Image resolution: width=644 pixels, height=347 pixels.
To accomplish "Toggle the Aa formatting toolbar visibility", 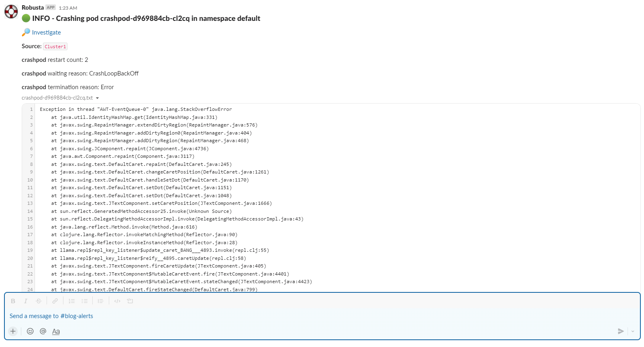I will (x=56, y=331).
